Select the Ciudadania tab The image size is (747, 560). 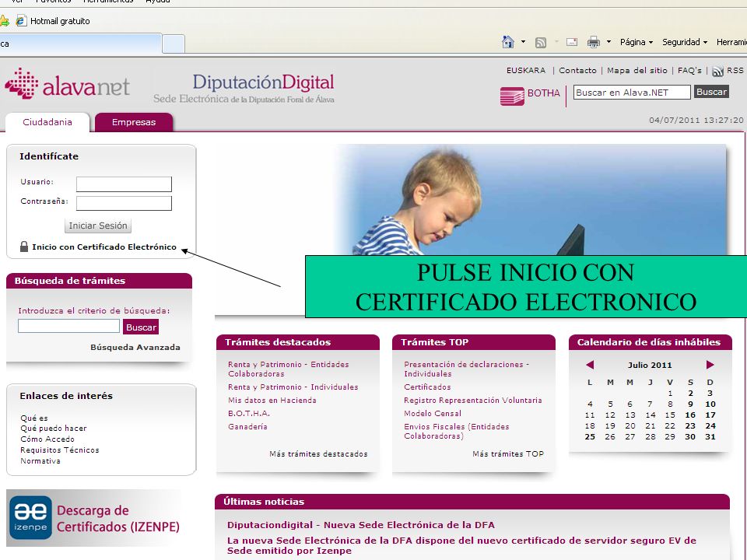(x=47, y=122)
